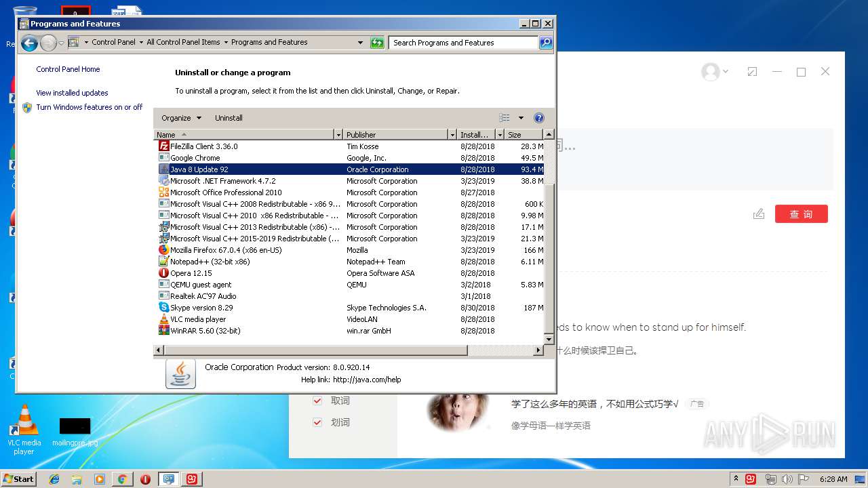
Task: Click the Uninstall toolbar button
Action: coord(229,118)
